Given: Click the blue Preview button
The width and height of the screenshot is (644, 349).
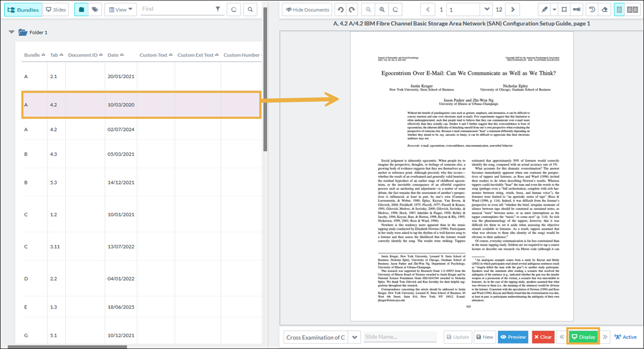Looking at the screenshot, I should click(x=513, y=337).
